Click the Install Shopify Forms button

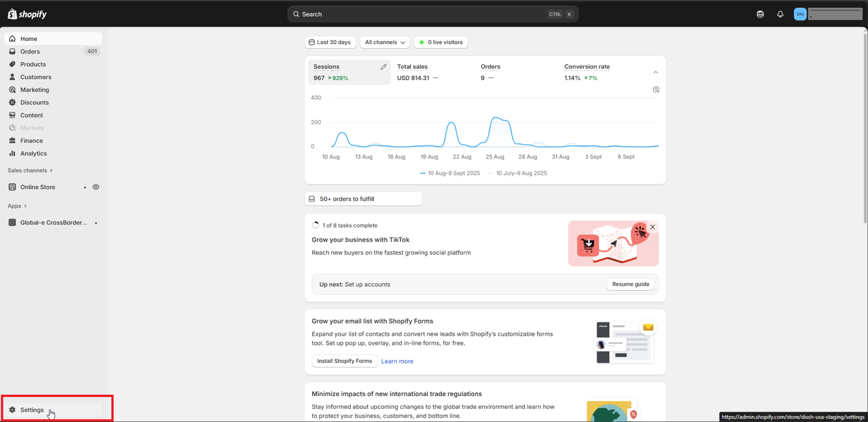click(344, 361)
